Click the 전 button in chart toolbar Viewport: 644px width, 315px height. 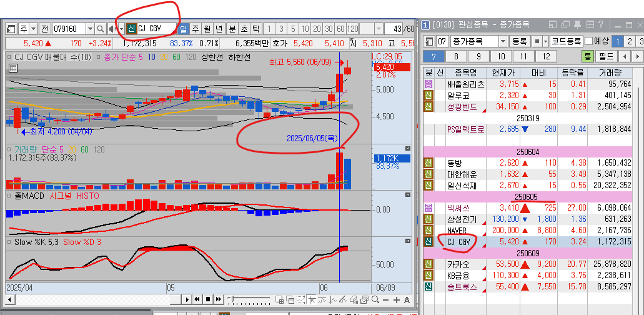[45, 29]
